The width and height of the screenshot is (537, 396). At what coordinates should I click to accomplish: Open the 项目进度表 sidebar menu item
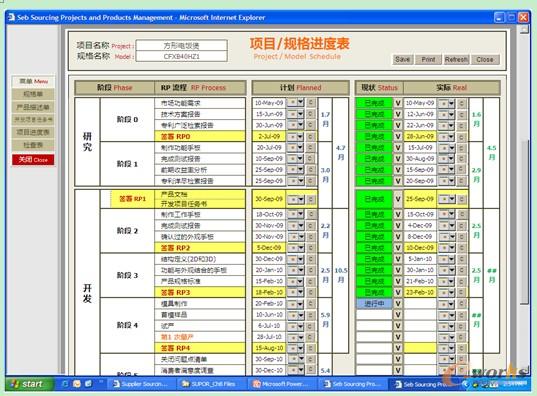pyautogui.click(x=33, y=132)
